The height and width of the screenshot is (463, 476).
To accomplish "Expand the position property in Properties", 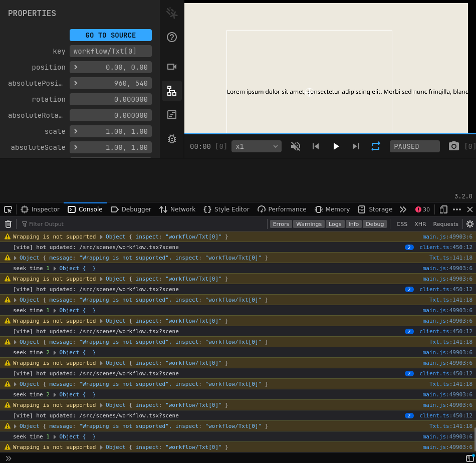I will click(x=77, y=67).
